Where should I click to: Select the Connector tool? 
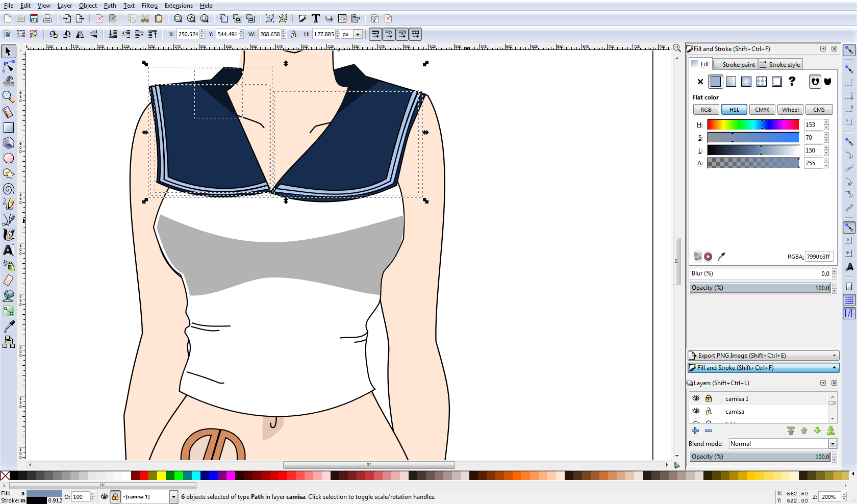click(8, 342)
